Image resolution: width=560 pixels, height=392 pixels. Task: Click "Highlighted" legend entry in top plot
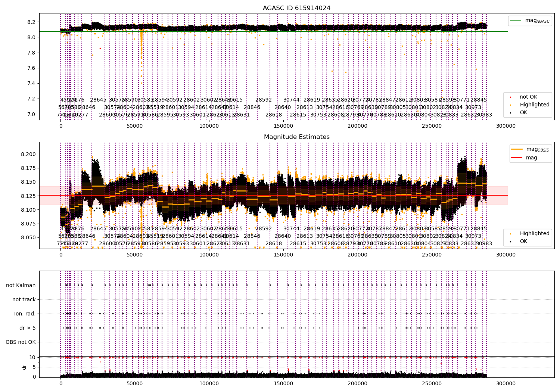click(x=535, y=105)
